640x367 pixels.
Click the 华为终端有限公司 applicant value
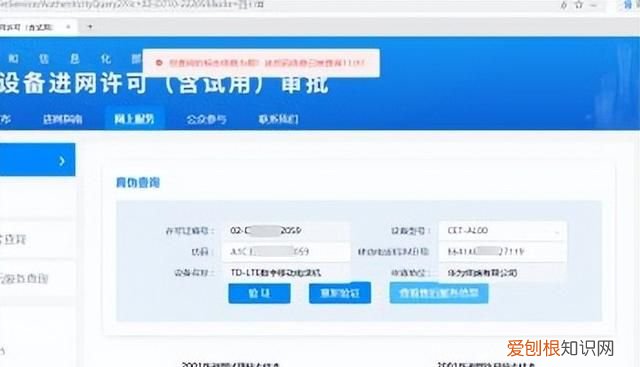(482, 272)
